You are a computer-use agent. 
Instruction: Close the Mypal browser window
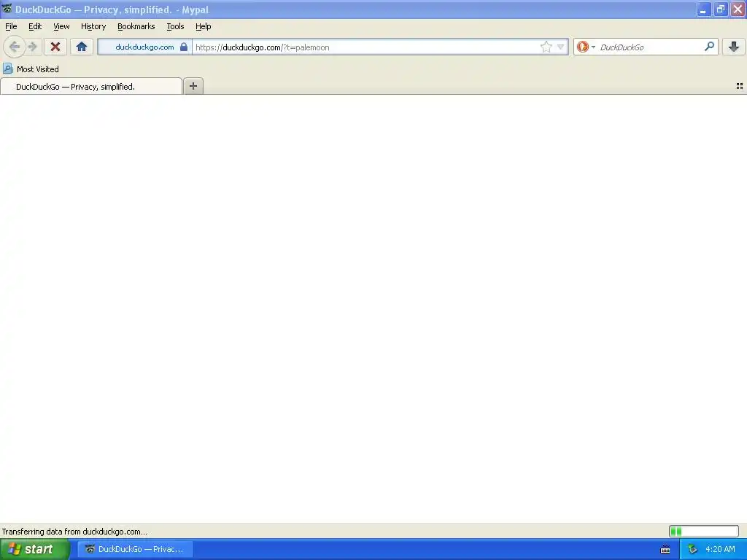tap(738, 9)
